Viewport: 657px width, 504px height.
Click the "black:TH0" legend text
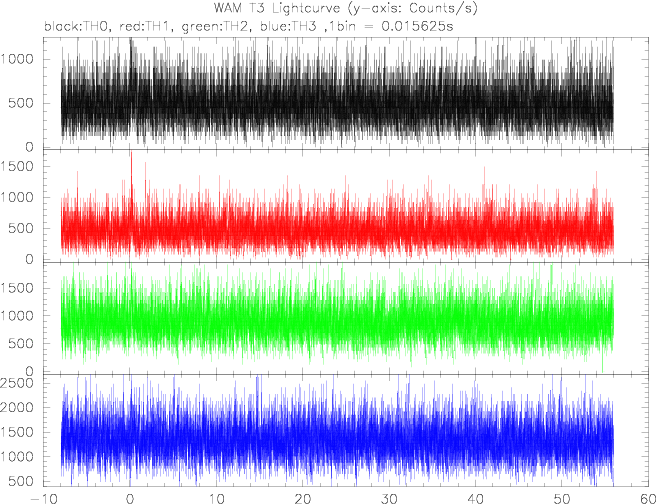[78, 27]
